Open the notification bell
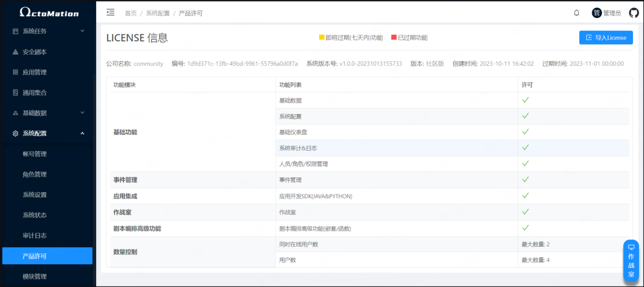Image resolution: width=644 pixels, height=287 pixels. 577,13
